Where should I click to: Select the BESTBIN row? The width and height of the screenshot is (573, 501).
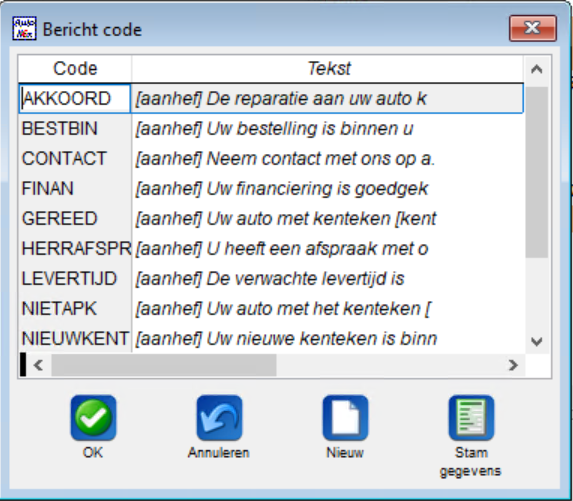pos(271,129)
